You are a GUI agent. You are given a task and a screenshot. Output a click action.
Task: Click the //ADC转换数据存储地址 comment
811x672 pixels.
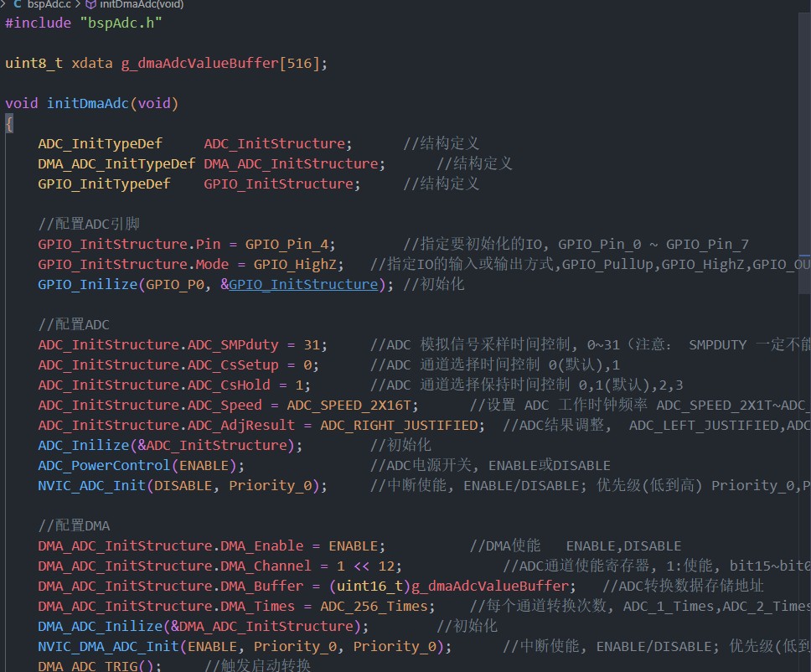(683, 587)
